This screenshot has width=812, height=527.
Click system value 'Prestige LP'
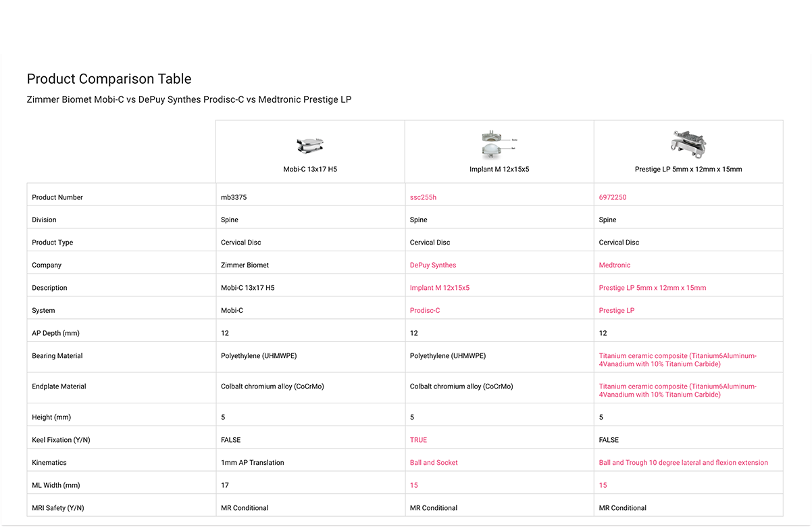[x=617, y=311]
